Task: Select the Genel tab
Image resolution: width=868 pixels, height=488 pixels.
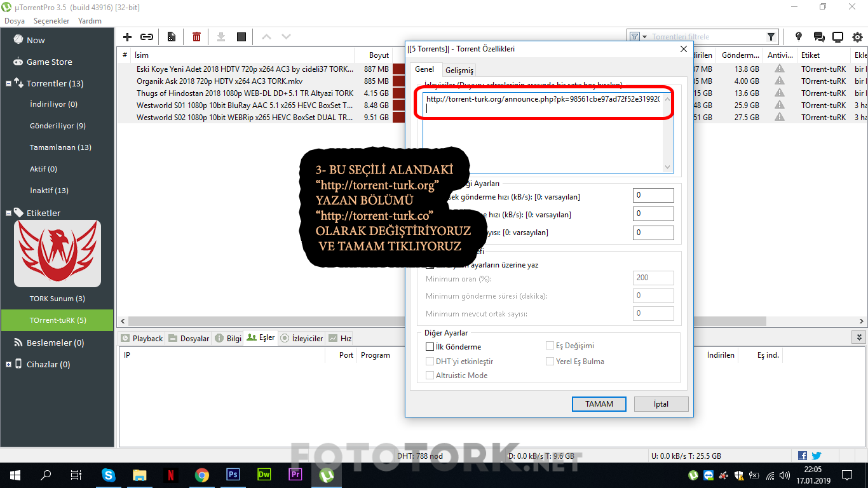Action: pos(424,69)
